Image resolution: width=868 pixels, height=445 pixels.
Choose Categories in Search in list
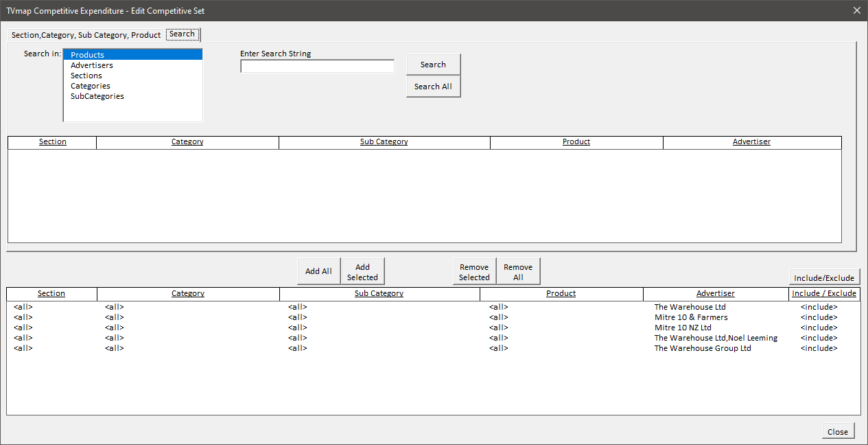(x=133, y=86)
